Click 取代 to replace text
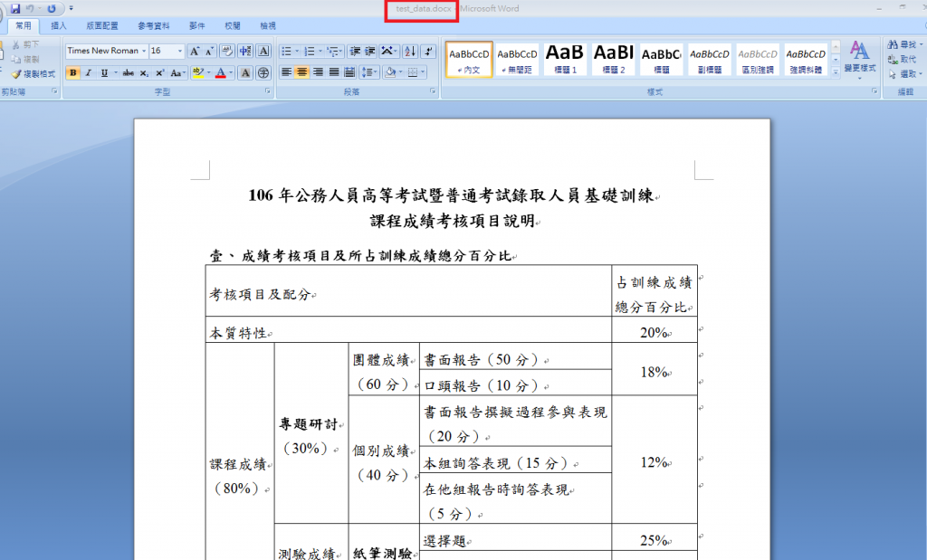 (903, 59)
